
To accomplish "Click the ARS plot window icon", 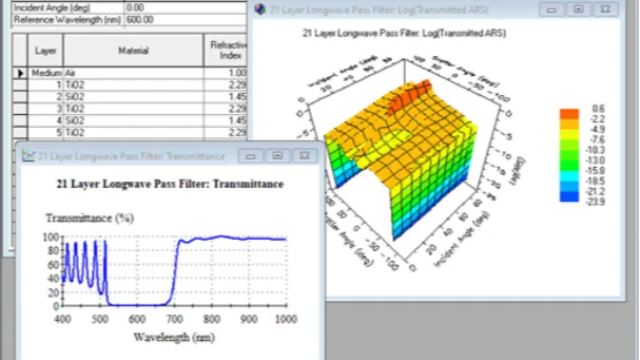I will click(260, 9).
